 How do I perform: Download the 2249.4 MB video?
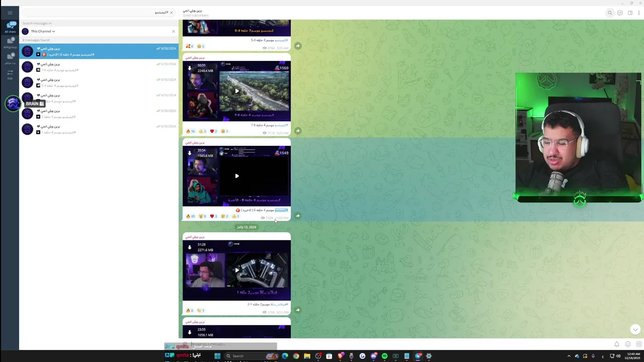click(190, 68)
